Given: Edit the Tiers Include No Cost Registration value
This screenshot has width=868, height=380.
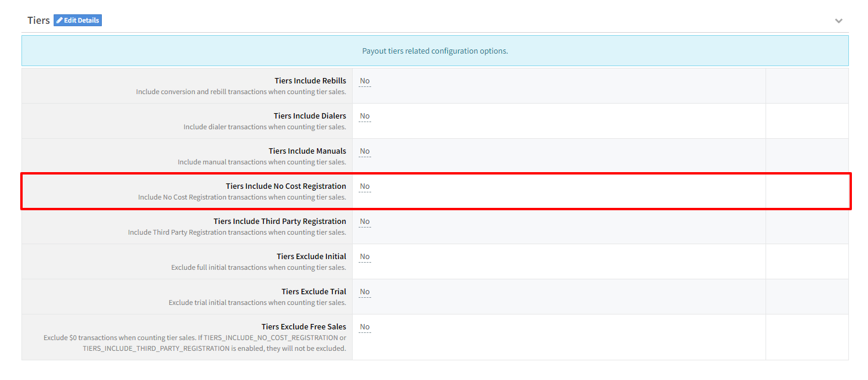Looking at the screenshot, I should click(x=365, y=186).
